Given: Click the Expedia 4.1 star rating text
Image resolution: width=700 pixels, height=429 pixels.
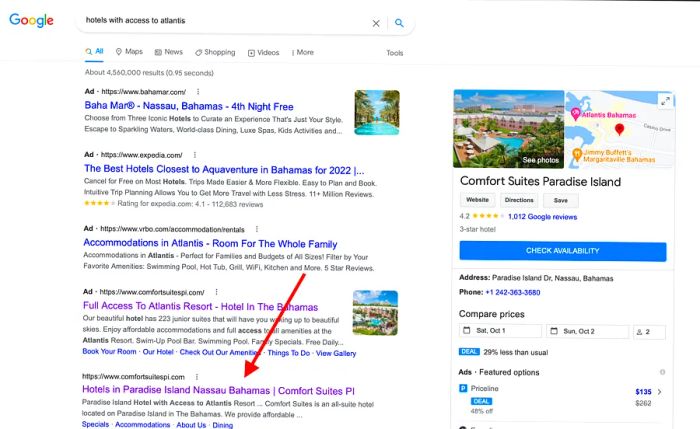Looking at the screenshot, I should click(190, 204).
